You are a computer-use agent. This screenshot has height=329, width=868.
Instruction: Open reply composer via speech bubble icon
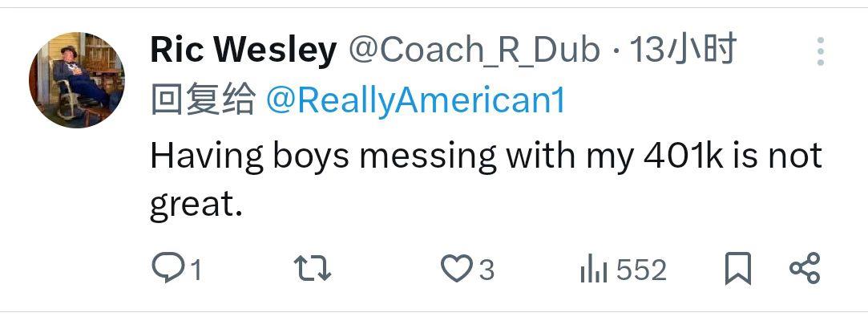tap(168, 269)
